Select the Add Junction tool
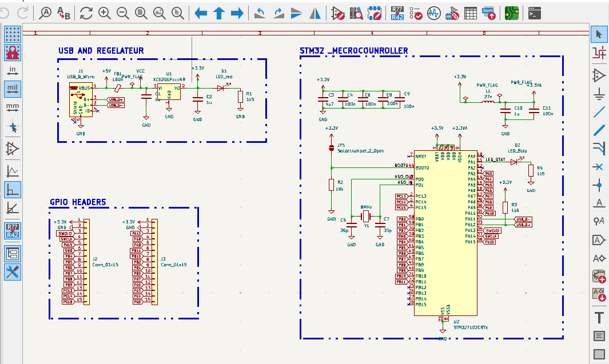The image size is (609, 364). [x=599, y=185]
